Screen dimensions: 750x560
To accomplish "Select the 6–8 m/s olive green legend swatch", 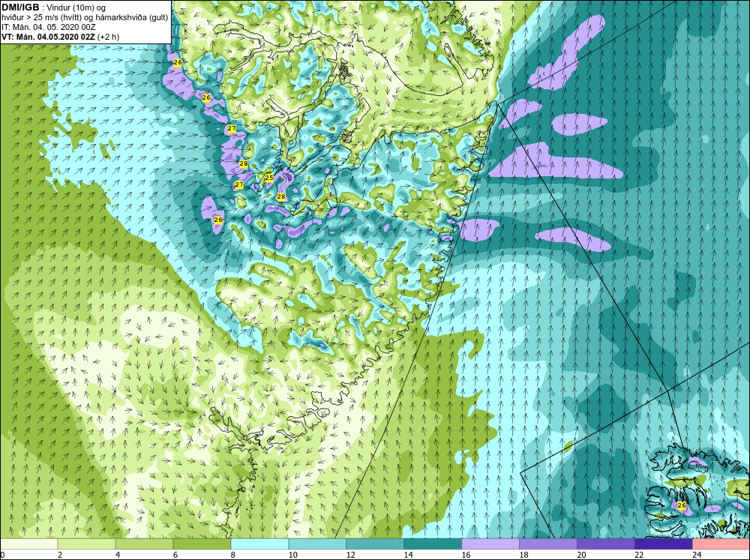I will 202,544.
